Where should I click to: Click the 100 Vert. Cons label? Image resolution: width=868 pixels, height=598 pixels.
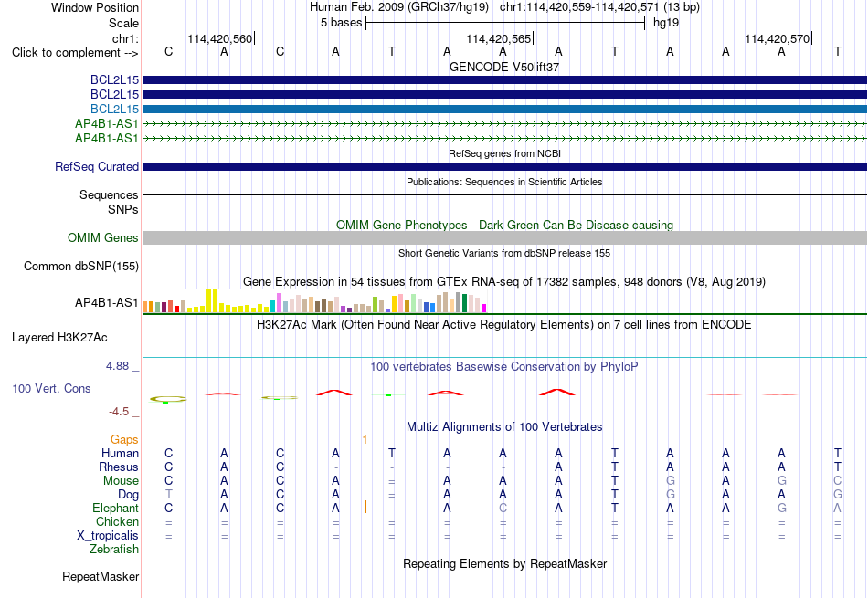click(51, 389)
